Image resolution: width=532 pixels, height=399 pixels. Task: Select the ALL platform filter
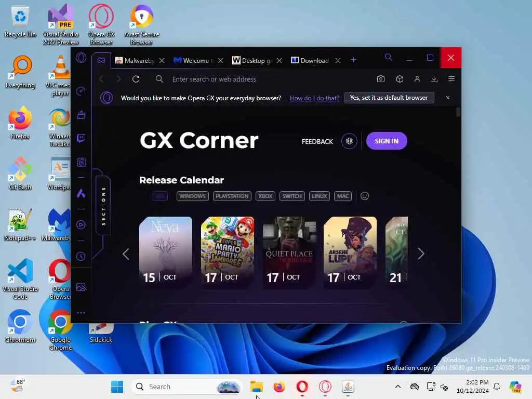point(160,196)
